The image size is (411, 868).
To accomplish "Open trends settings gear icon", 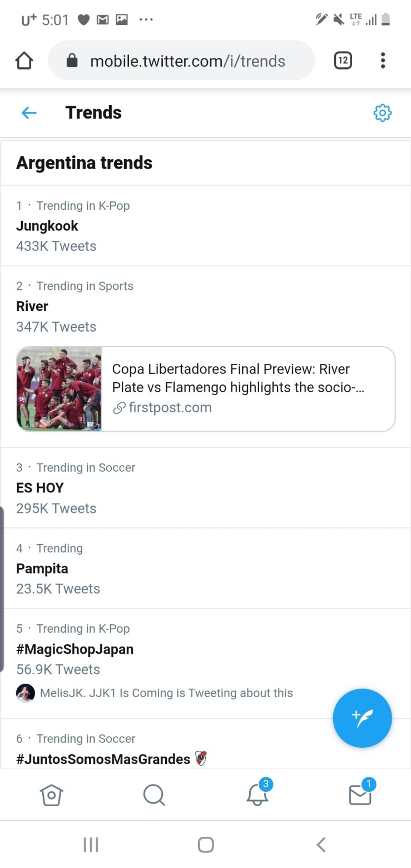I will [382, 113].
